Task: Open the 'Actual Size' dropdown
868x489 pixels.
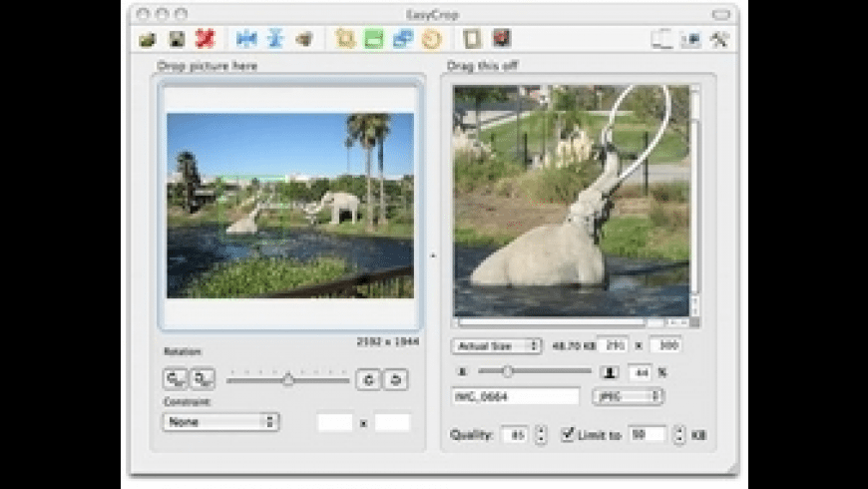Action: pyautogui.click(x=496, y=346)
